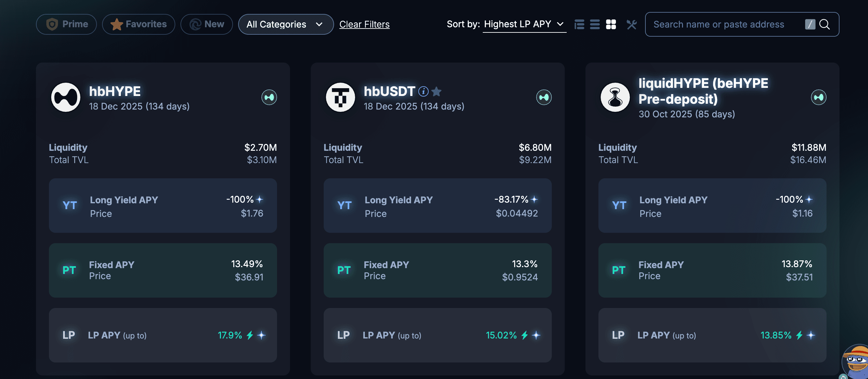Click hbHYPE PT price $36.91

point(249,277)
